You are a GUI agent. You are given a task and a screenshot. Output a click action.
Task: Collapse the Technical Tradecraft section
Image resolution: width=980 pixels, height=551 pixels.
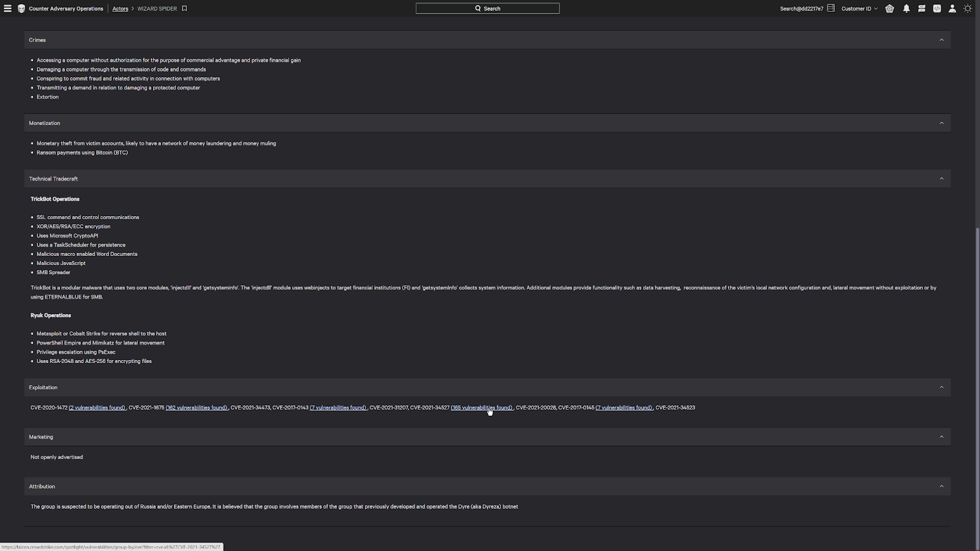941,179
